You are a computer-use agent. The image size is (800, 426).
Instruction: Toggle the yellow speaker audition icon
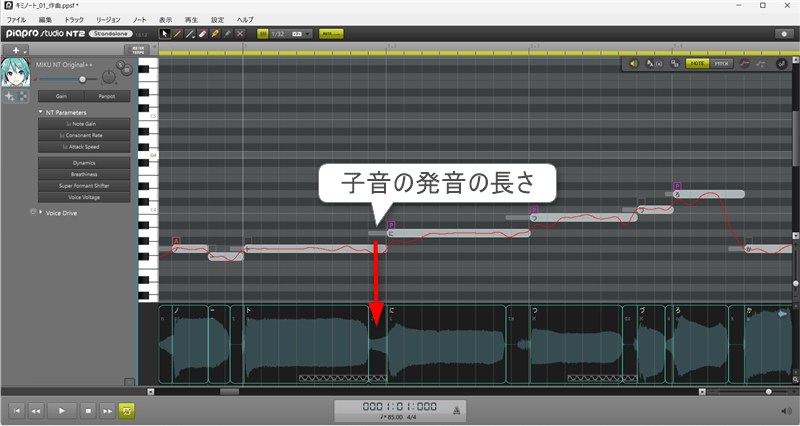pos(633,64)
